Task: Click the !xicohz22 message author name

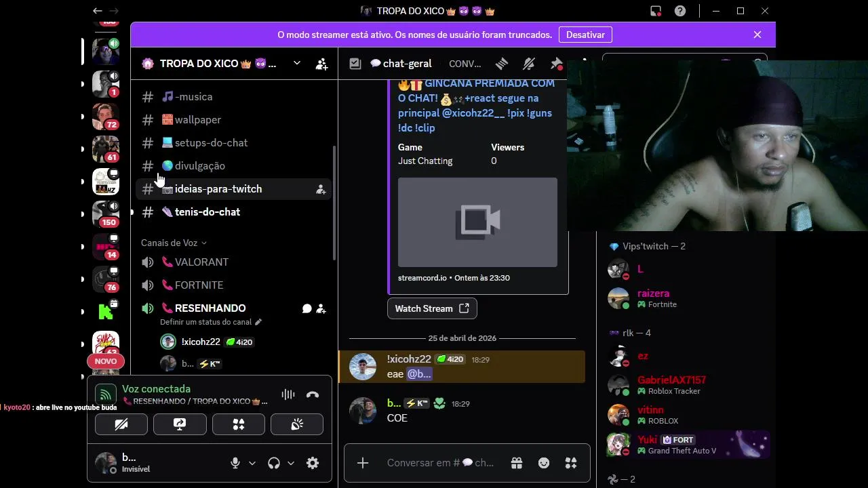Action: 409,359
